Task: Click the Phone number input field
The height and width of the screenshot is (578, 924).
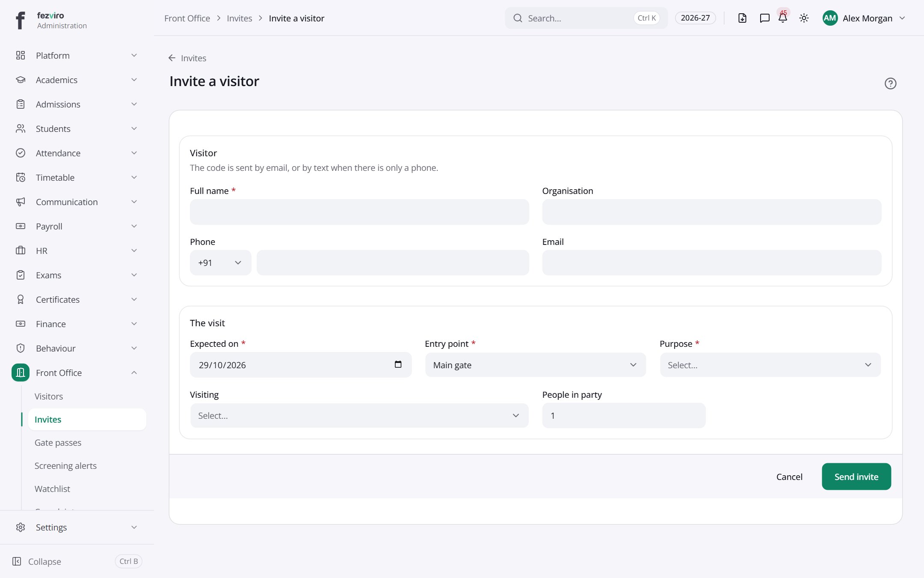Action: click(393, 262)
